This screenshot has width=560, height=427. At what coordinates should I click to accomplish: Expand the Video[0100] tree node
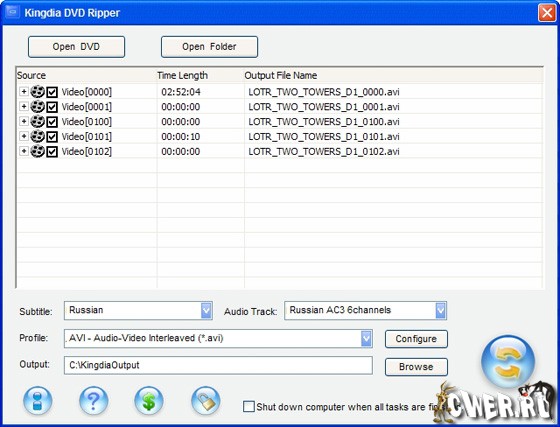[x=24, y=121]
